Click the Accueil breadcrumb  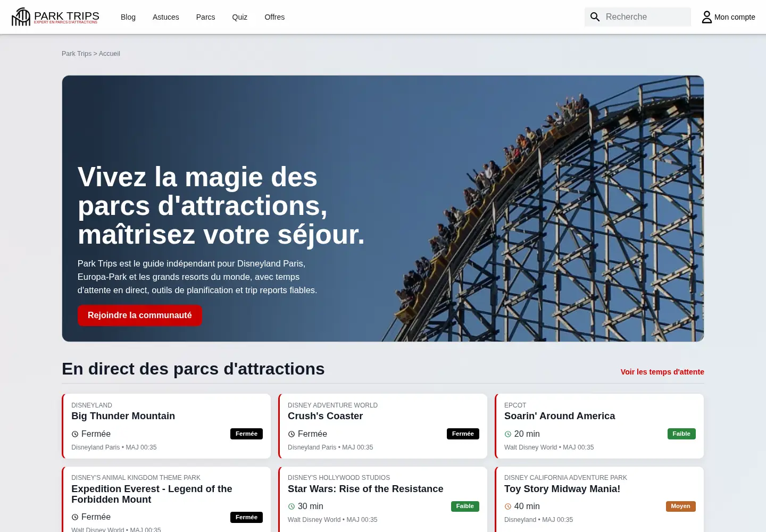(x=110, y=54)
